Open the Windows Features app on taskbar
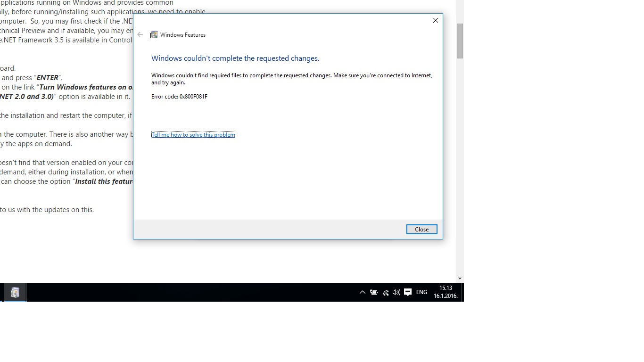 [x=15, y=292]
